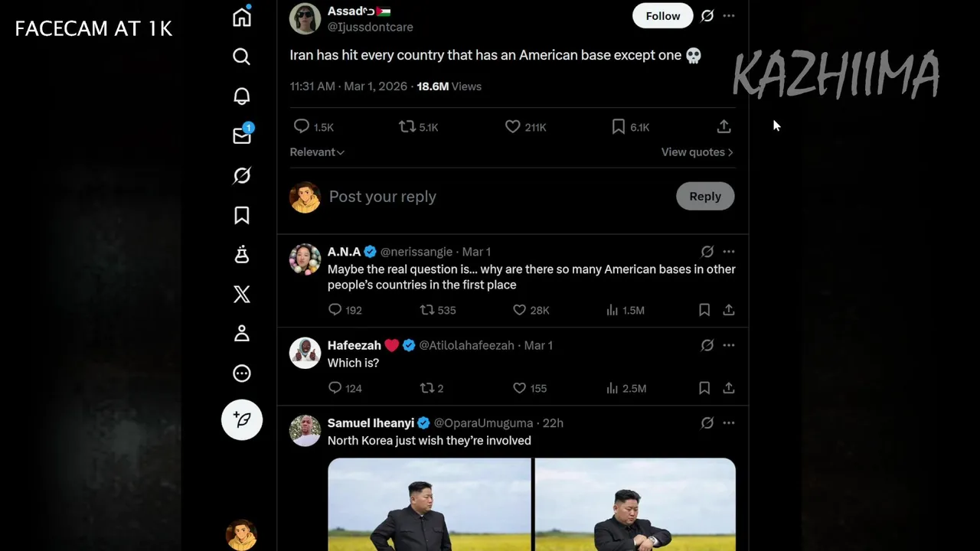Open Messages envelope icon
The width and height of the screenshot is (980, 551).
[x=242, y=136]
